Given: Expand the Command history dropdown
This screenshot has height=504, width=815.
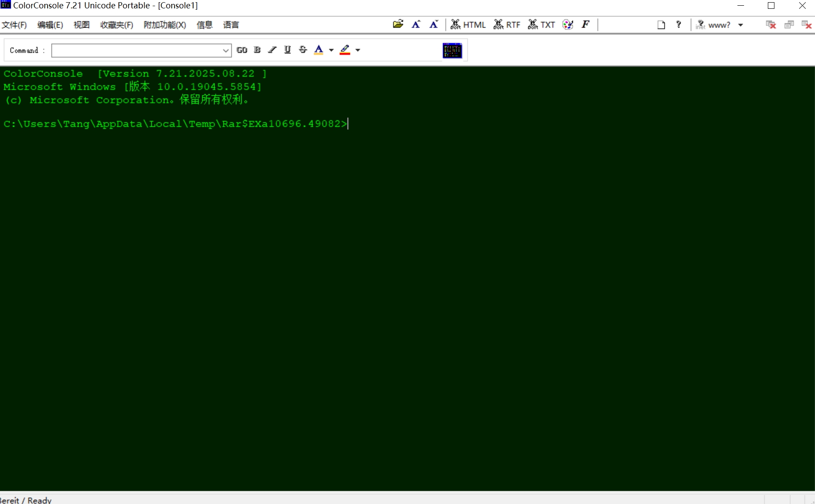Looking at the screenshot, I should 226,50.
